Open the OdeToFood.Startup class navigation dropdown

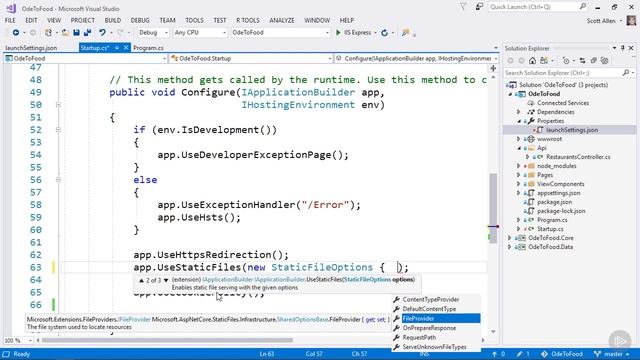tap(251, 58)
